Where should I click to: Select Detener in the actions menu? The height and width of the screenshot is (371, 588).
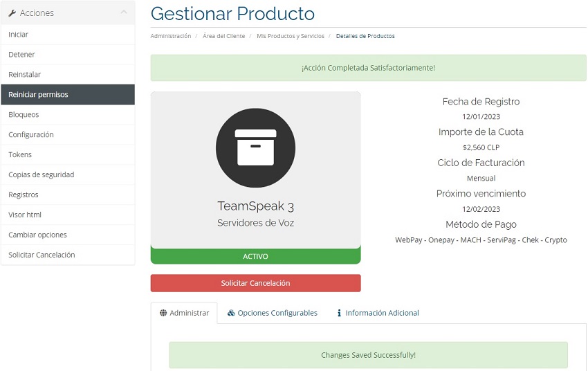(x=21, y=55)
